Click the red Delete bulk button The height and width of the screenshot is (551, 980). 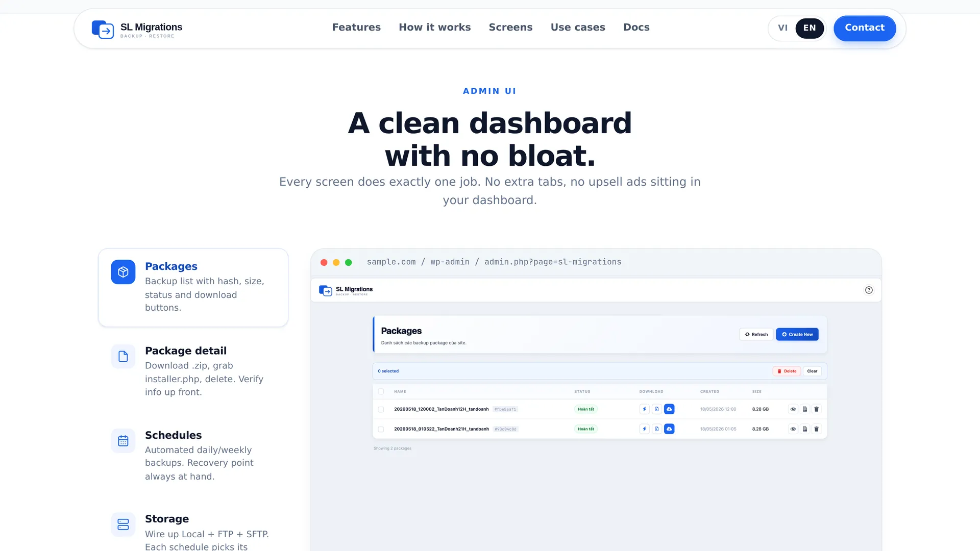coord(787,371)
